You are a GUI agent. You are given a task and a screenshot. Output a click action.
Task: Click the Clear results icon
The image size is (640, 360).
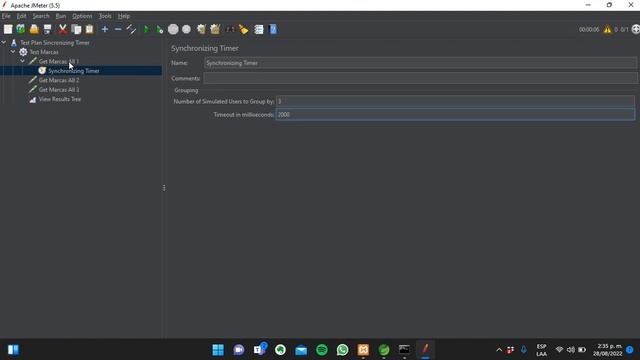201,29
